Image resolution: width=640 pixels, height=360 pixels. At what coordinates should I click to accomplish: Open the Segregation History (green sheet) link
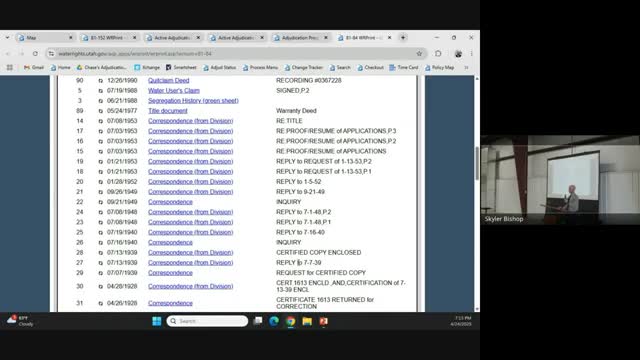coord(193,101)
